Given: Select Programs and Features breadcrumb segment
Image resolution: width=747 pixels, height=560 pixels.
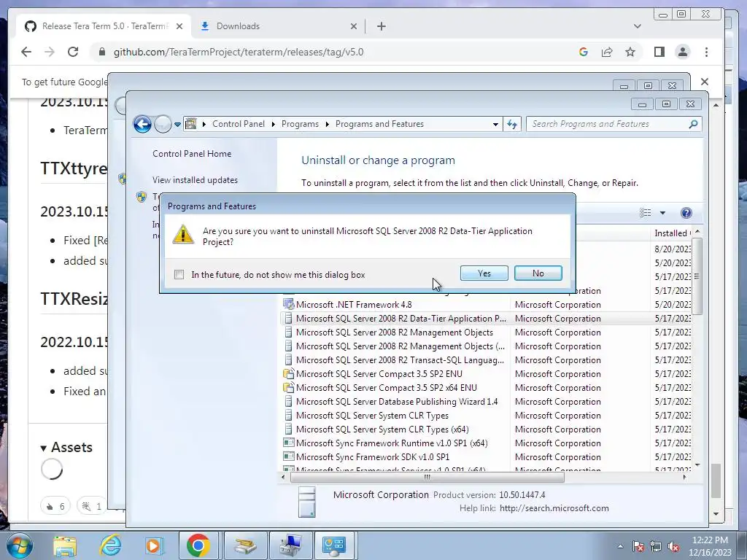Looking at the screenshot, I should tap(379, 124).
